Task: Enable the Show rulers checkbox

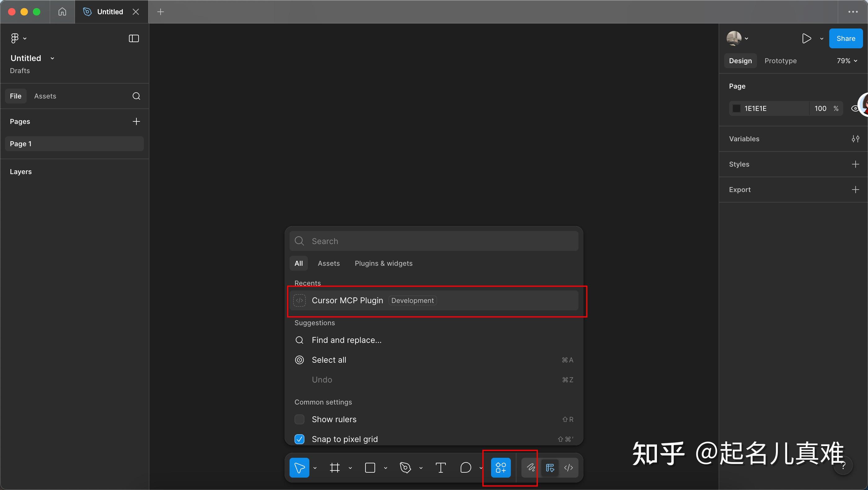Action: click(299, 419)
